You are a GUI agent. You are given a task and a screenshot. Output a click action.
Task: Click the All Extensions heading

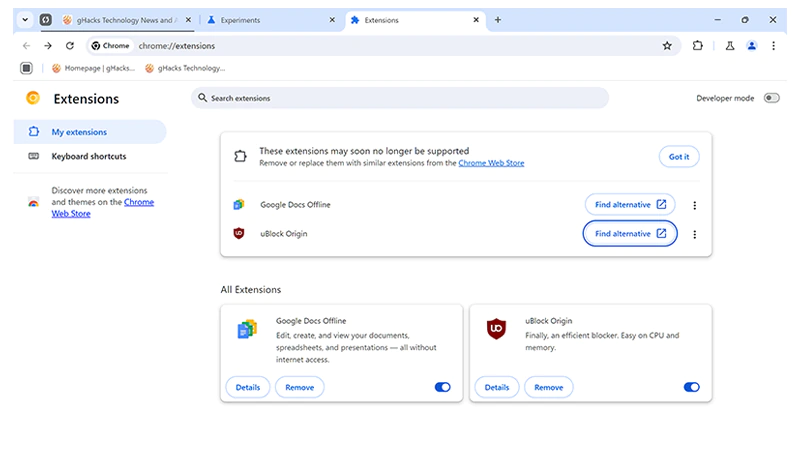tap(251, 290)
